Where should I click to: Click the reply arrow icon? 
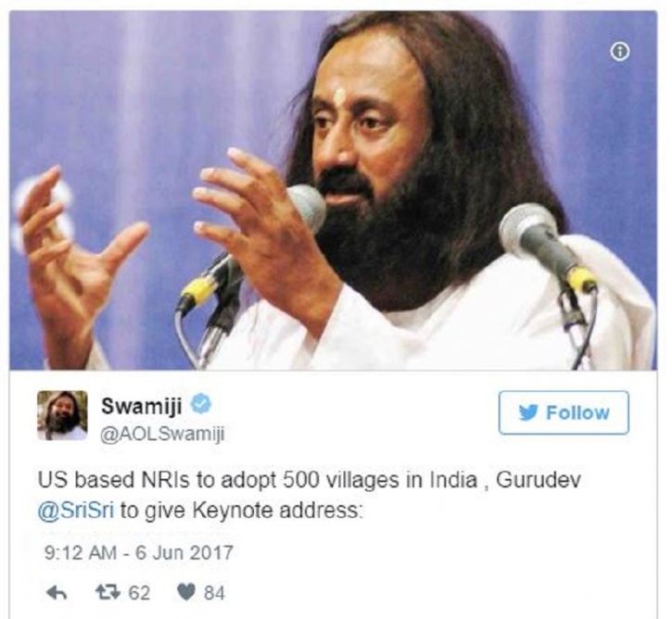57,593
